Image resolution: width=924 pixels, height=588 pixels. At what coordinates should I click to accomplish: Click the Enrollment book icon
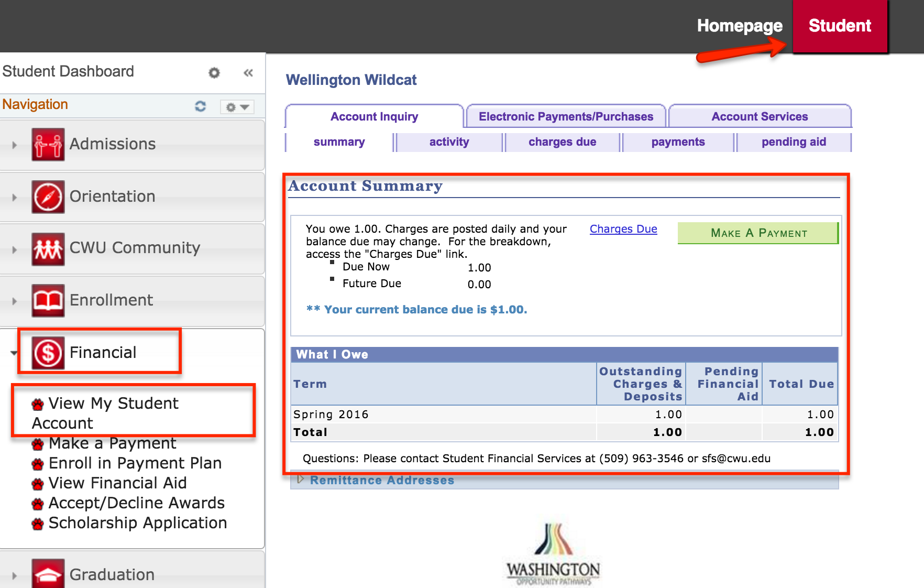point(48,300)
